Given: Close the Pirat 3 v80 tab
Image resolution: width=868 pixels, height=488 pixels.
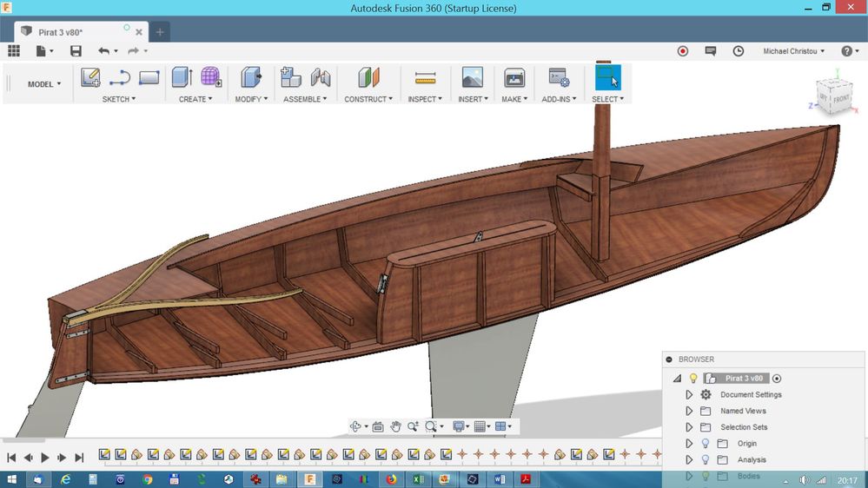Looking at the screenshot, I should (139, 32).
